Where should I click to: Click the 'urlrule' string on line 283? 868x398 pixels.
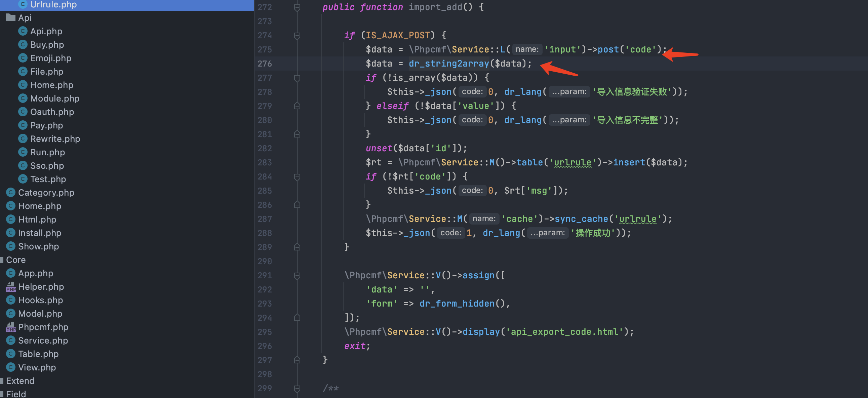tap(573, 162)
